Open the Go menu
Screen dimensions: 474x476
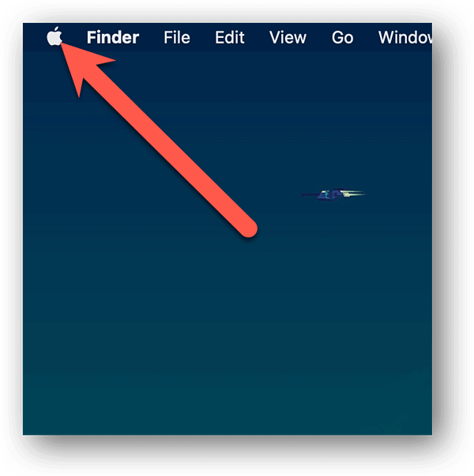point(342,37)
